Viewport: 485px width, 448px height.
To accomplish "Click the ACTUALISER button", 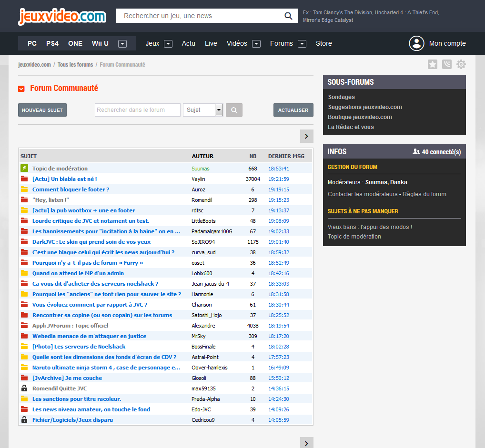I will coord(293,110).
